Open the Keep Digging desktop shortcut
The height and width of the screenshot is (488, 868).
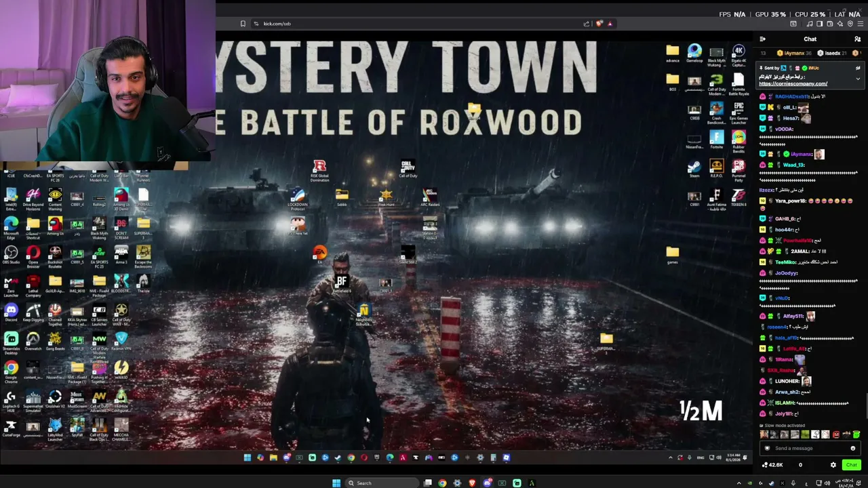coord(33,312)
